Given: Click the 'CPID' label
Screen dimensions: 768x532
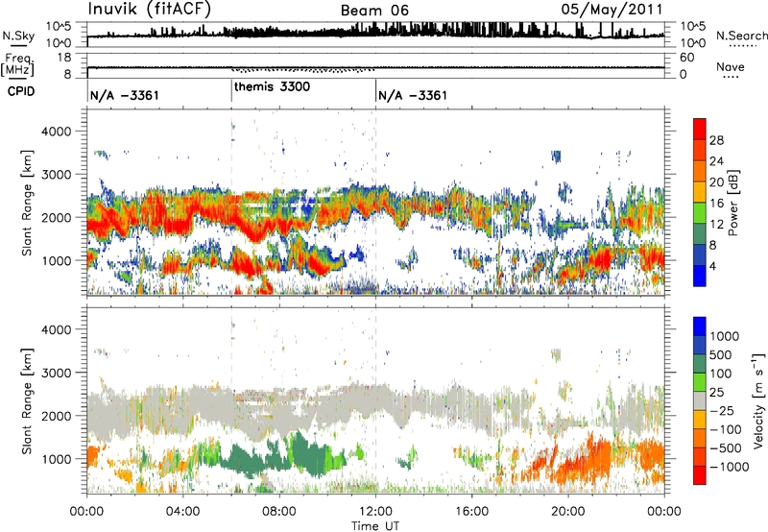Looking at the screenshot, I should coord(21,91).
